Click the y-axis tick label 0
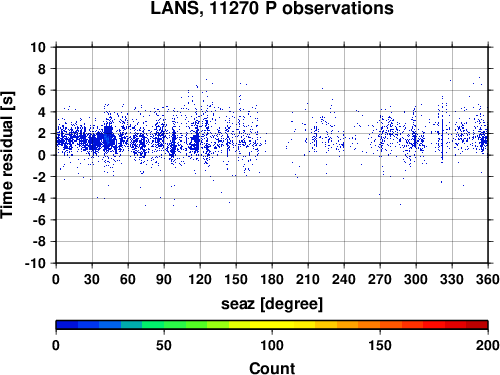The width and height of the screenshot is (500, 375). [42, 155]
